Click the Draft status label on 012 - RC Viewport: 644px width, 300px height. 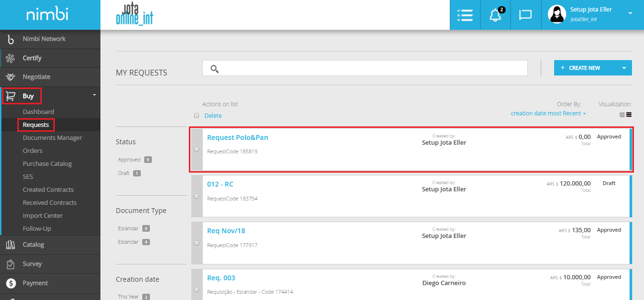(609, 184)
